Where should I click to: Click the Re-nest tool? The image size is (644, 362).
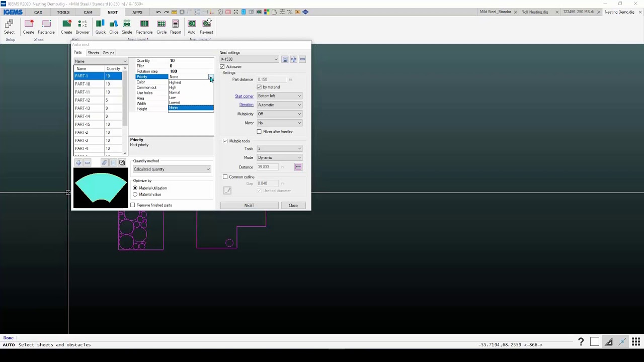[206, 27]
